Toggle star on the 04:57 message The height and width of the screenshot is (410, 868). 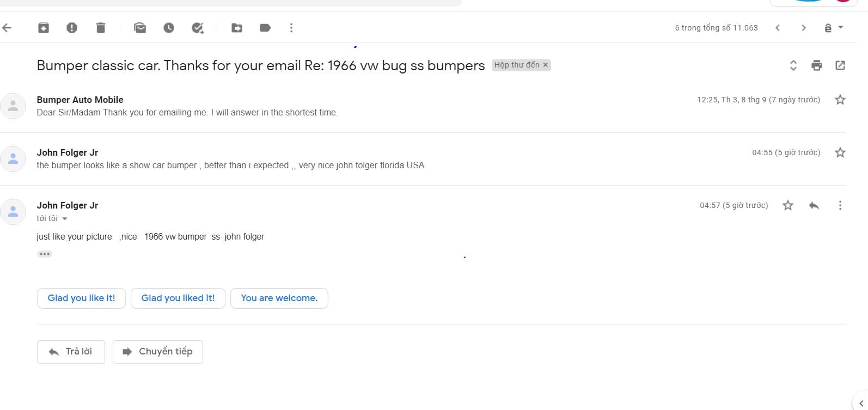pos(788,205)
